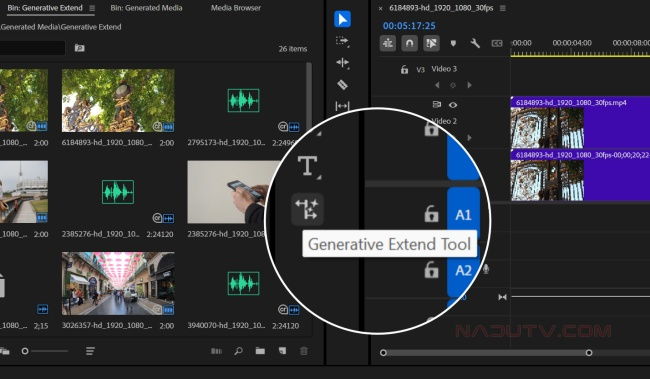Open Generative Extend bin panel menu
650x379 pixels.
[92, 8]
